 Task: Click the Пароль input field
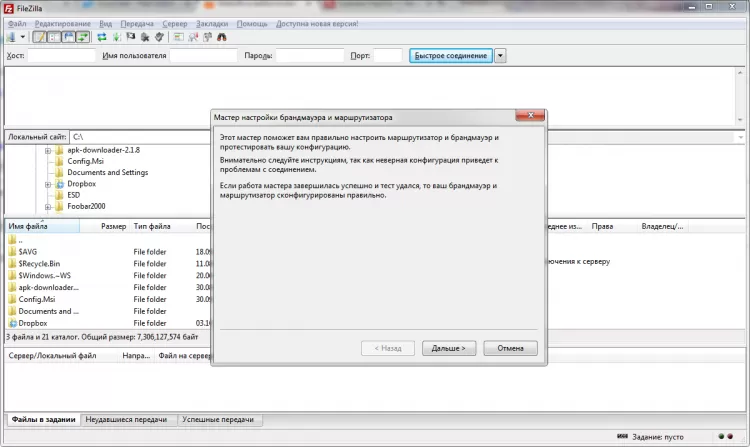[x=310, y=55]
